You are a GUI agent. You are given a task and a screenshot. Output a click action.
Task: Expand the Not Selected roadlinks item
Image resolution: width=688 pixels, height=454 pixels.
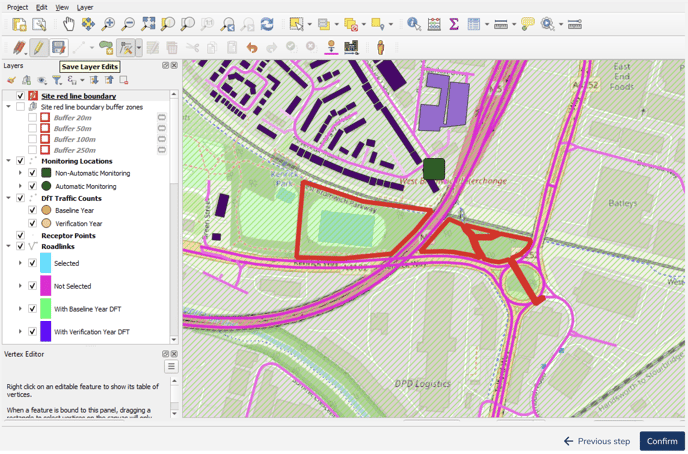point(20,286)
